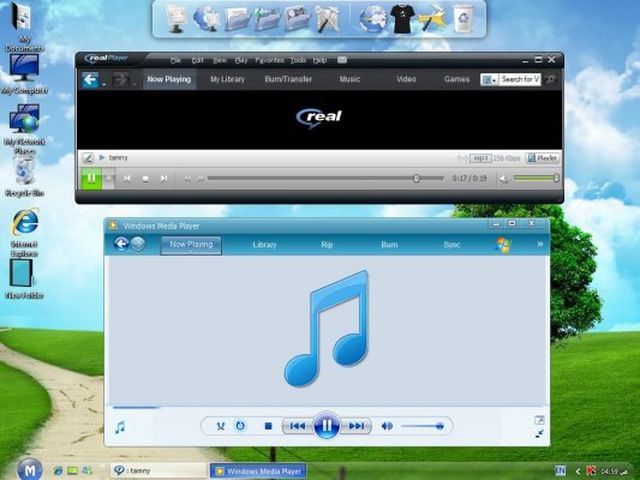Mute the Windows Media Player speaker icon
This screenshot has width=640, height=480.
(387, 426)
